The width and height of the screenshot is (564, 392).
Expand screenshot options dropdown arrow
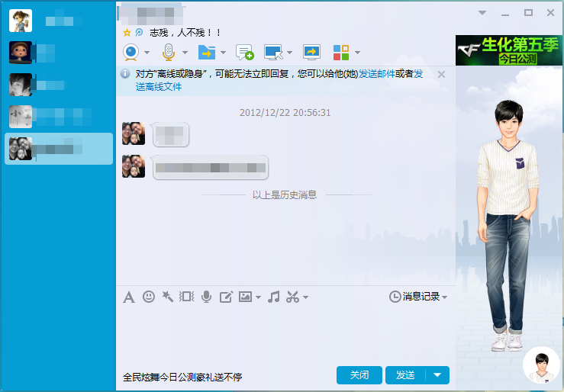pyautogui.click(x=306, y=297)
